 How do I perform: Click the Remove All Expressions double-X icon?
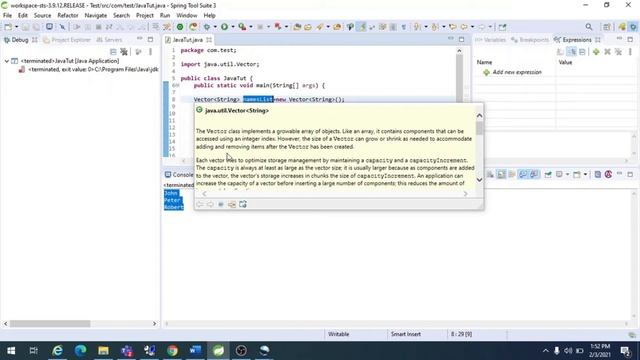tap(618, 52)
